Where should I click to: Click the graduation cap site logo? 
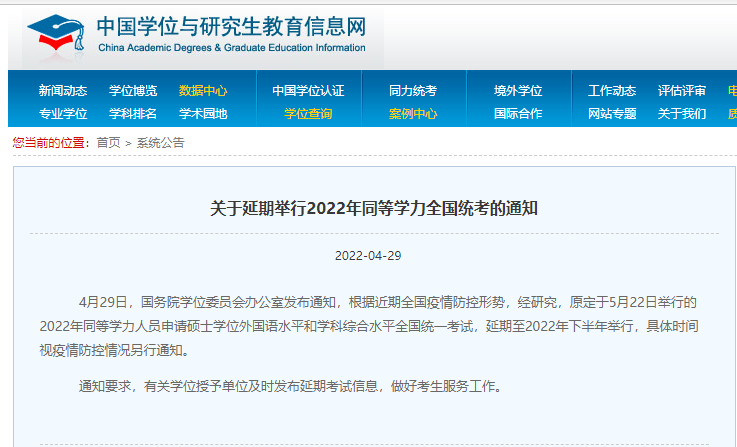click(57, 35)
